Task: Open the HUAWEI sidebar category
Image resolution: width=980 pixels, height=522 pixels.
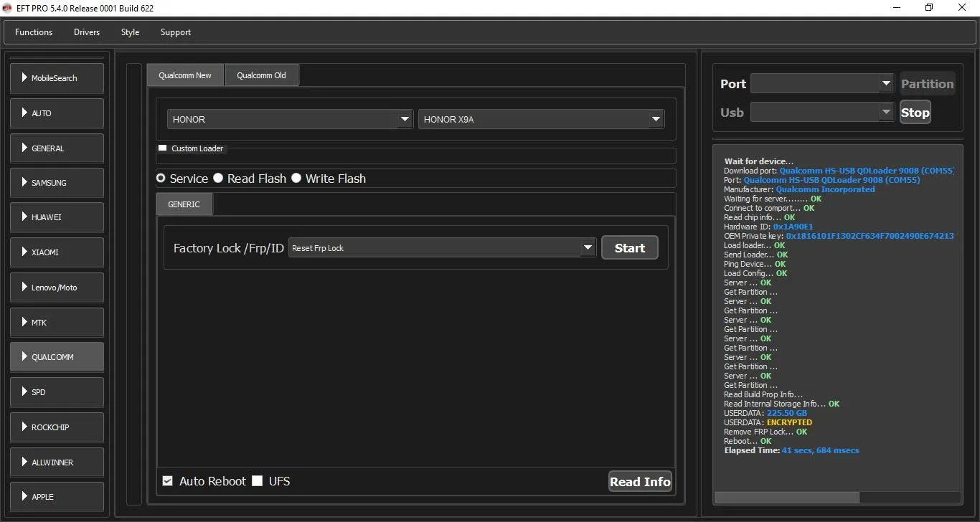Action: (57, 217)
